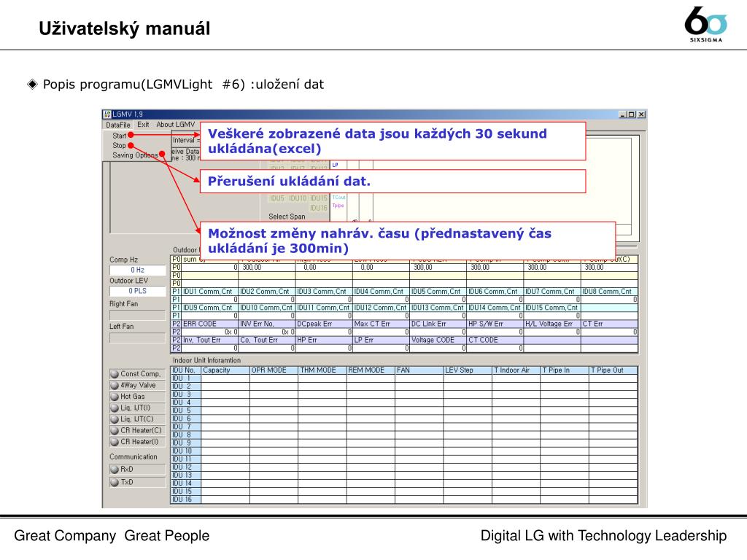Image resolution: width=747 pixels, height=560 pixels.
Task: Select the Capacity column header
Action: pos(226,370)
